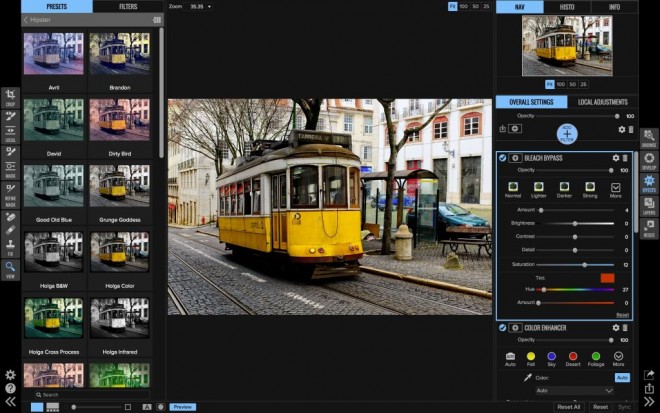Screen dimensions: 660x413
Task: Select the Crop tool in left toolbar
Action: 10,98
